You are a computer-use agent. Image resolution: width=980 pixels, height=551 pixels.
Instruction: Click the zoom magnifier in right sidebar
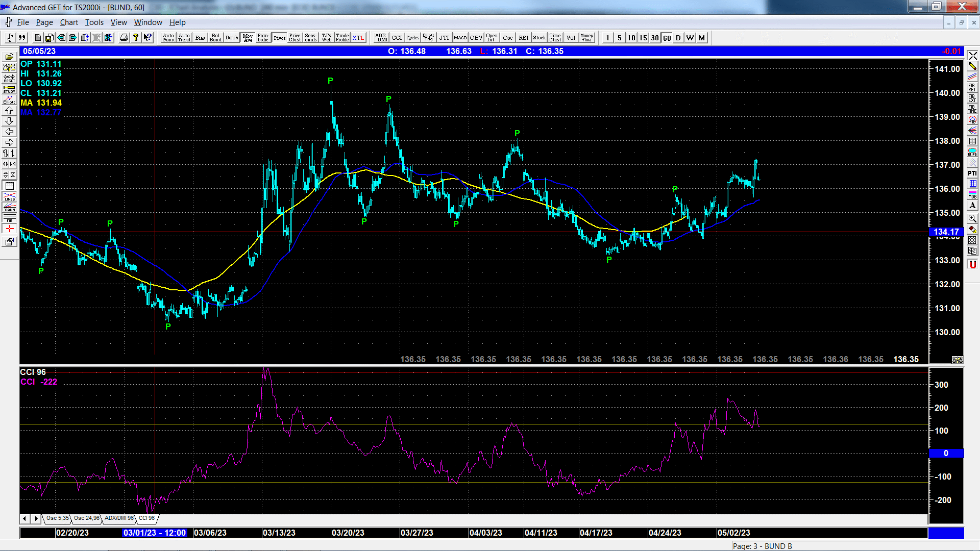(x=972, y=218)
